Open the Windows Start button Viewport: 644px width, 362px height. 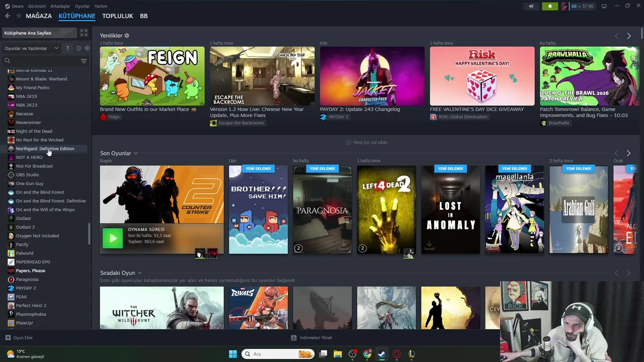233,354
